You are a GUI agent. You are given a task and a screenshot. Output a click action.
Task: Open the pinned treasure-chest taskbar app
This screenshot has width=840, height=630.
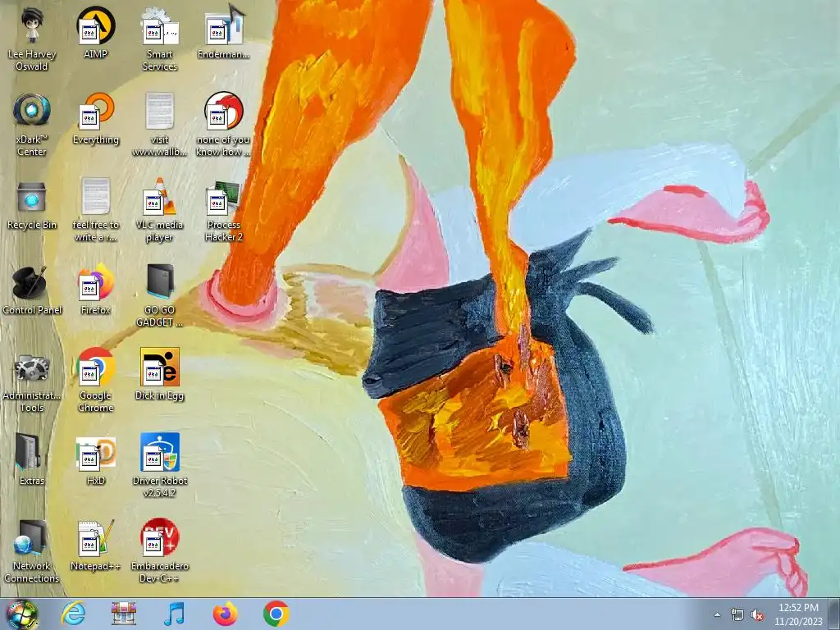tap(124, 614)
